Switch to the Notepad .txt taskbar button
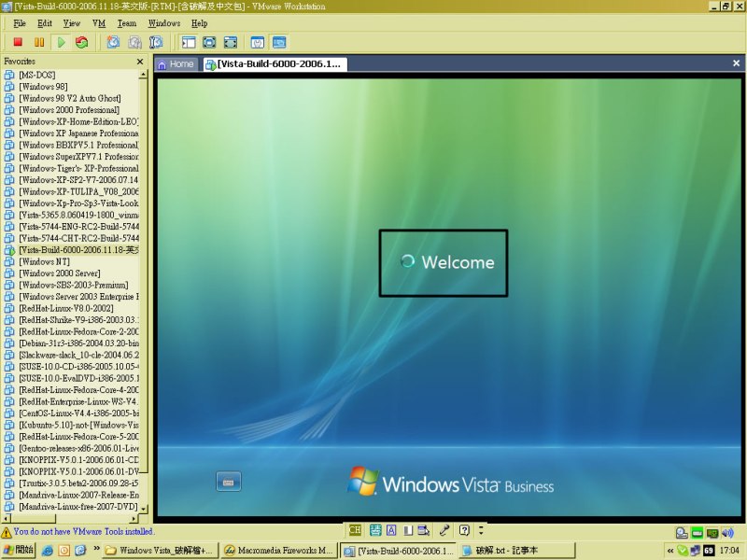Image resolution: width=747 pixels, height=560 pixels. click(517, 551)
